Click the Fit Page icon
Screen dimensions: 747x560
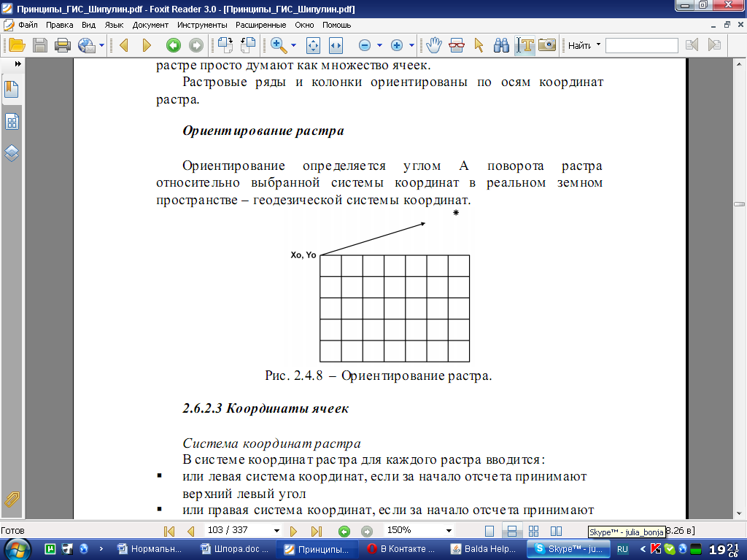313,45
